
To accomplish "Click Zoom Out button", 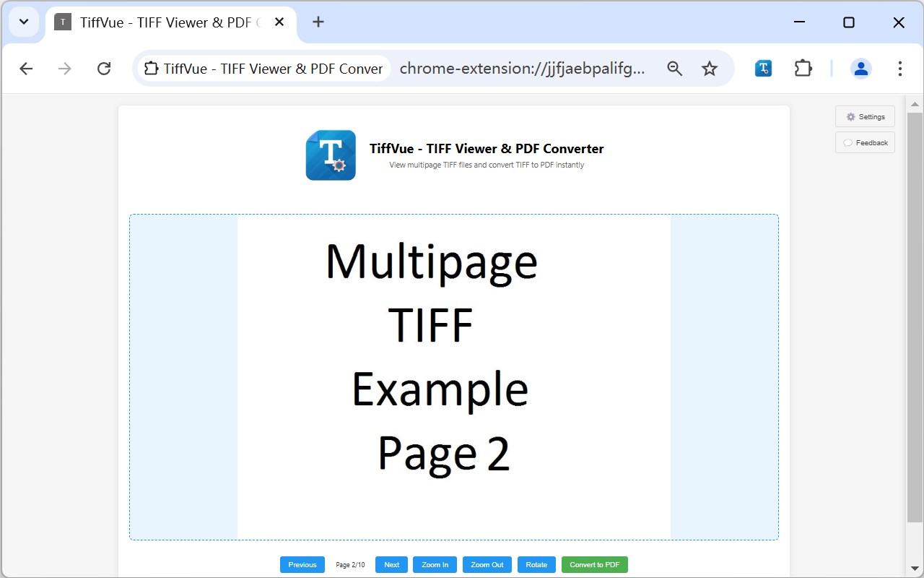I will pyautogui.click(x=487, y=564).
